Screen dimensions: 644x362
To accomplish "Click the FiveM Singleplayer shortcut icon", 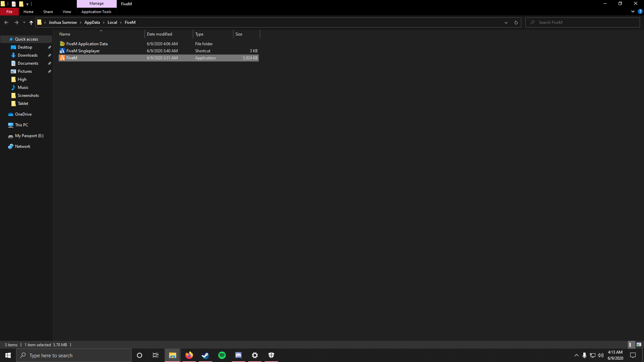I will pyautogui.click(x=62, y=51).
